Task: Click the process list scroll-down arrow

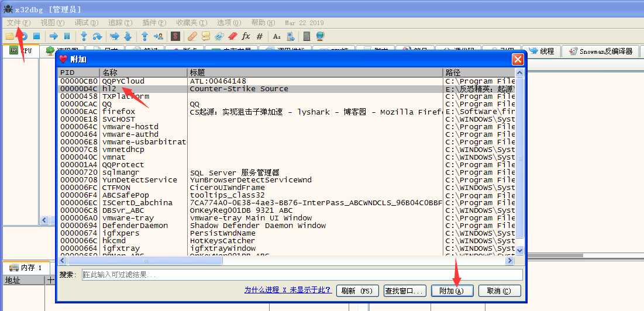Action: pyautogui.click(x=519, y=250)
